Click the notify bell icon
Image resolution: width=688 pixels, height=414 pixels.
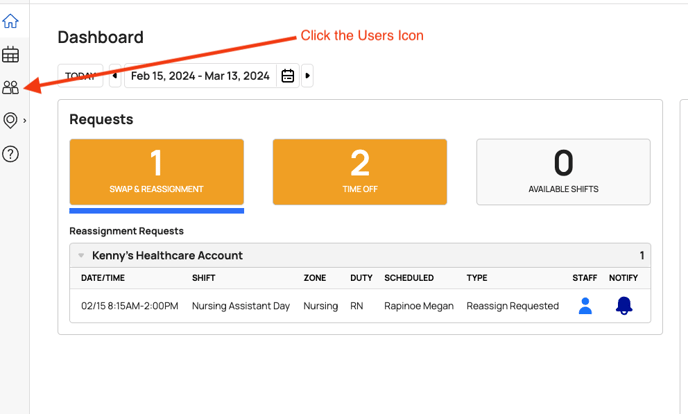pyautogui.click(x=624, y=306)
